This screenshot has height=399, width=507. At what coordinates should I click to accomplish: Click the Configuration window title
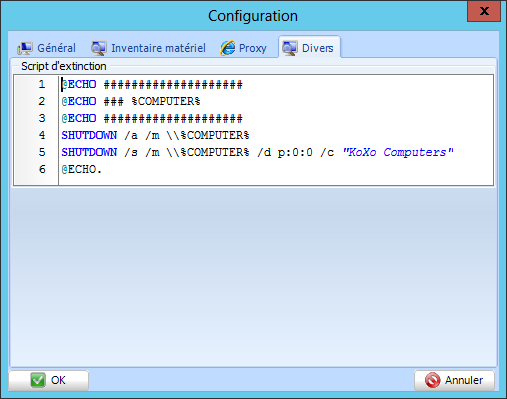253,16
